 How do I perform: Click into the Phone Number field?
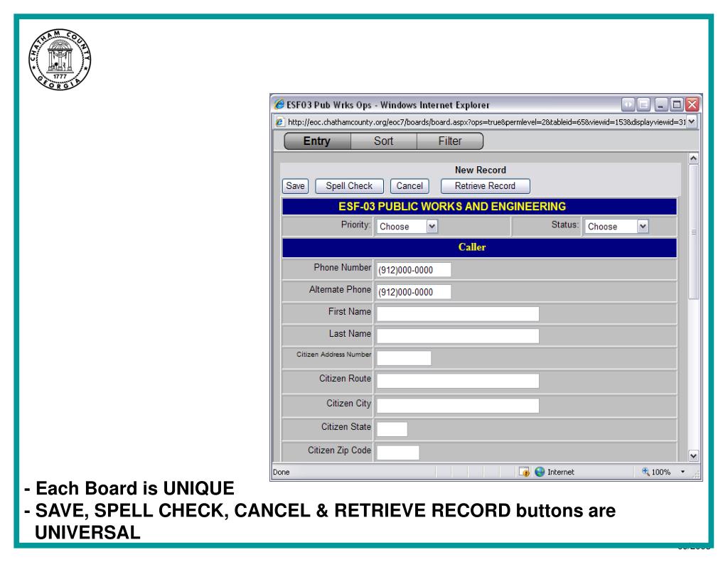pos(414,269)
